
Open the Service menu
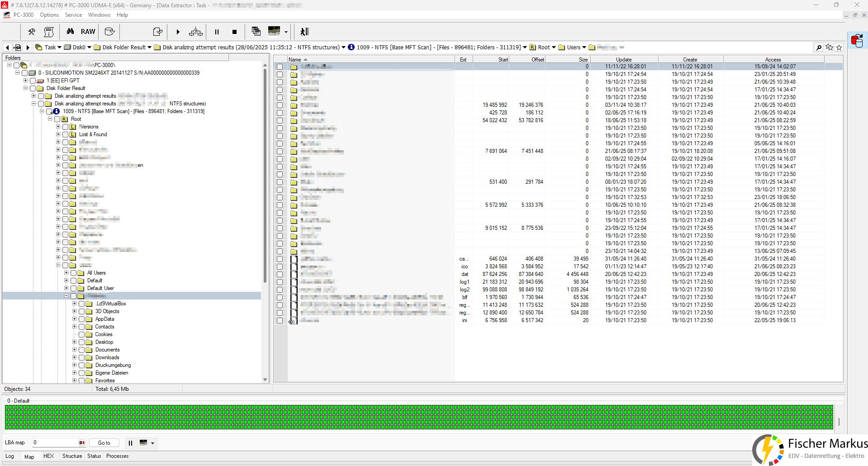(73, 15)
